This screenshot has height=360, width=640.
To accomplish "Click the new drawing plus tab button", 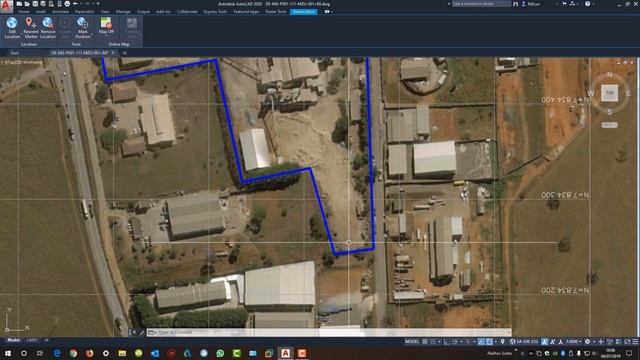I will pos(124,53).
